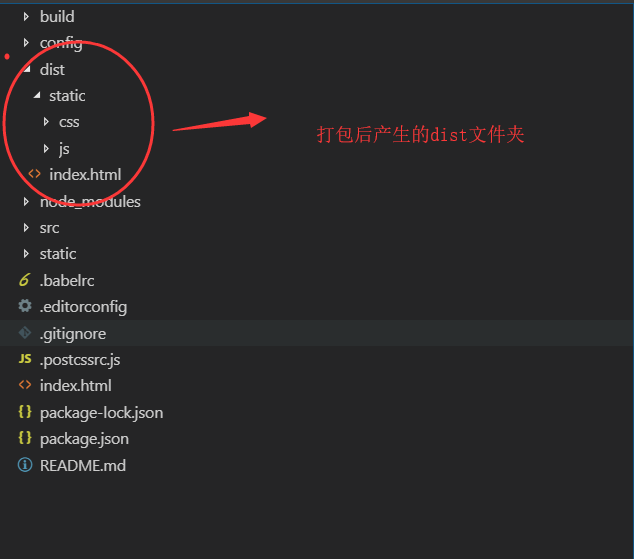Click the JS icon for .postcssrc.js
Screen dimensions: 634x559
(x=25, y=359)
